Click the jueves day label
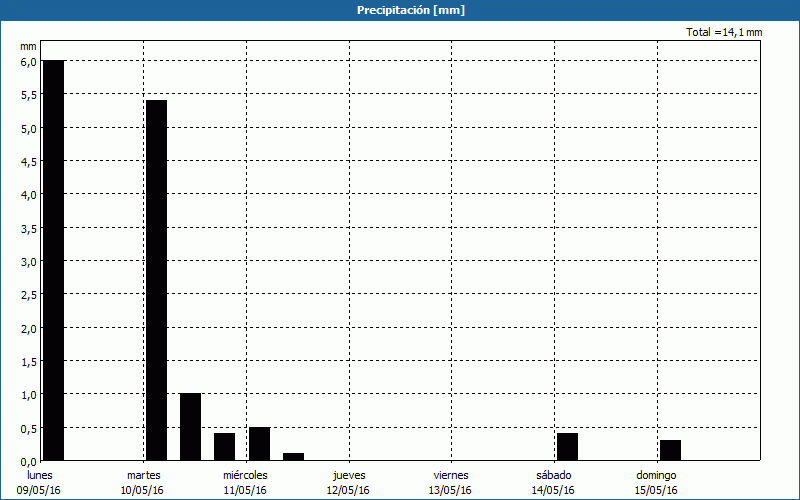Screen dimensions: 800x500 tap(349, 475)
